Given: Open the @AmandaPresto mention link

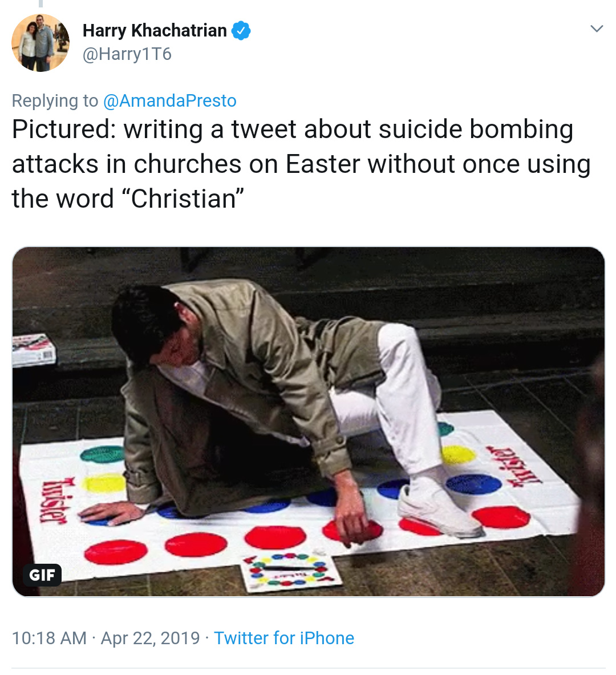Looking at the screenshot, I should (x=169, y=101).
